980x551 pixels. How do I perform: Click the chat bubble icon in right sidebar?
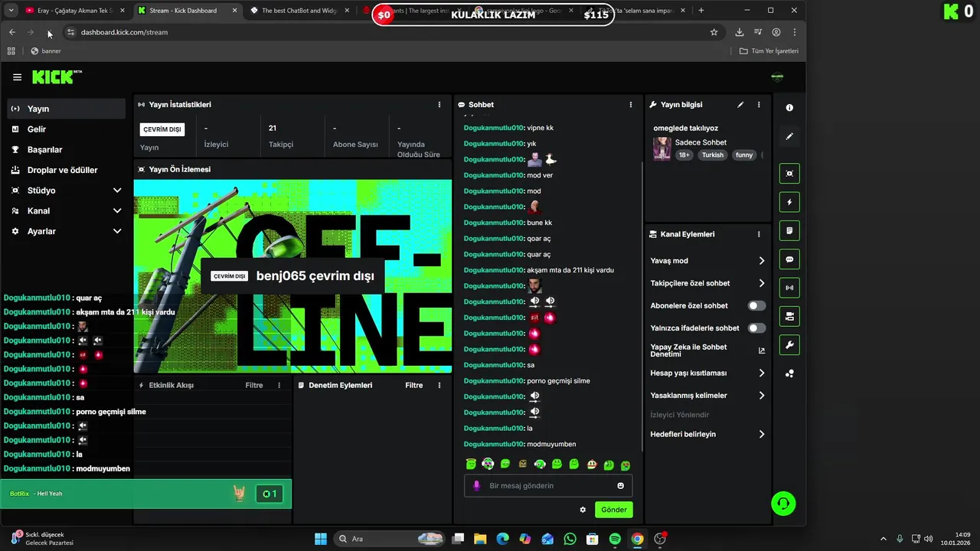coord(789,259)
